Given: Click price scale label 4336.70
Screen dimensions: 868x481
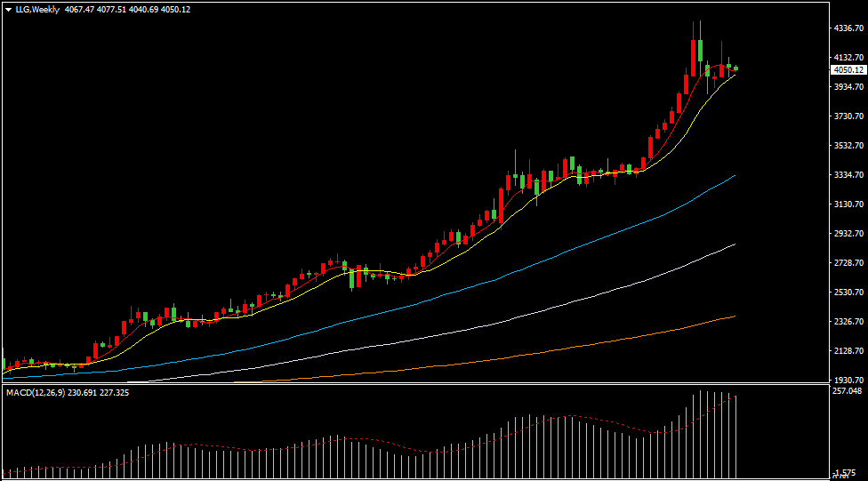Looking at the screenshot, I should 848,28.
